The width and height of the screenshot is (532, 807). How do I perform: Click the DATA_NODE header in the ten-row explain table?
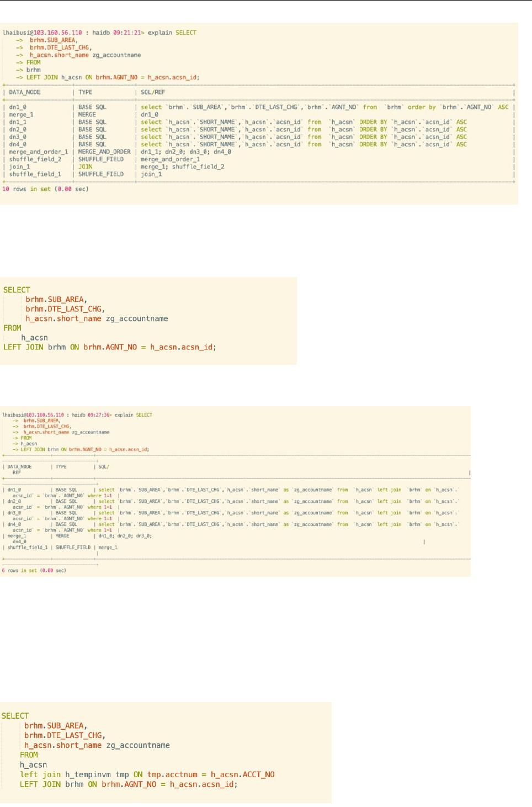[25, 92]
